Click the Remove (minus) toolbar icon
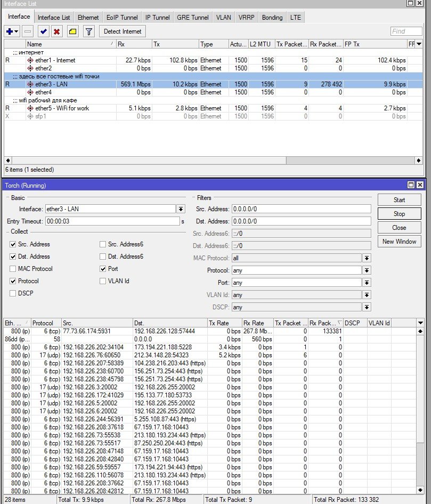 (x=29, y=31)
